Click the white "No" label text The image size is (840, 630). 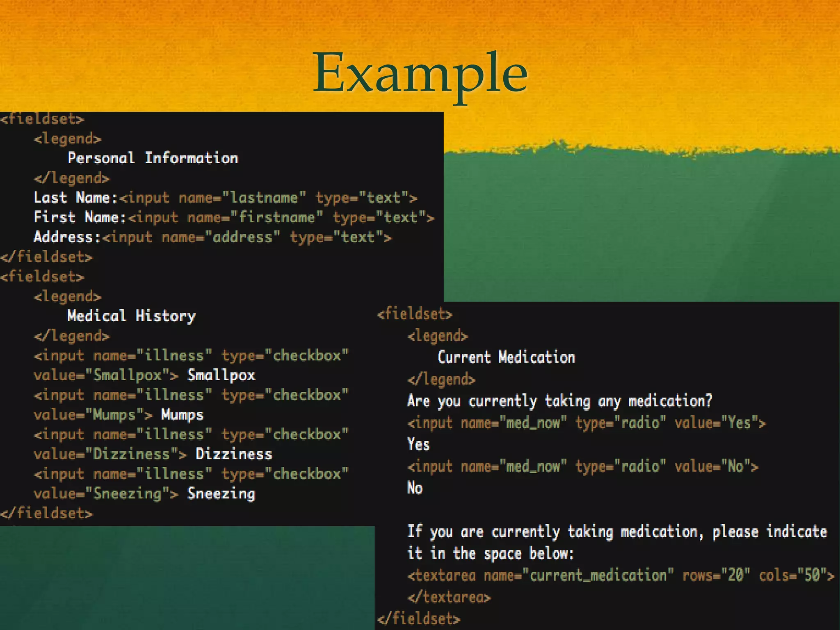point(415,488)
